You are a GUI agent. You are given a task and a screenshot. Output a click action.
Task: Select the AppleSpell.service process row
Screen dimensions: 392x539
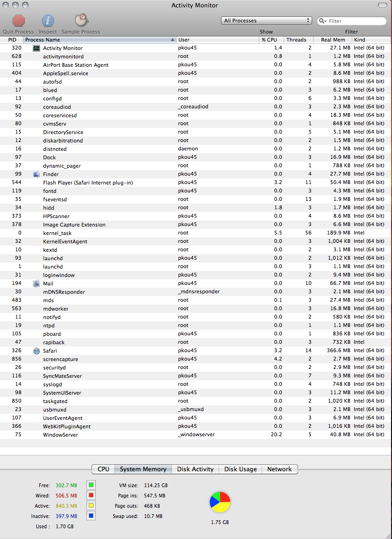195,73
